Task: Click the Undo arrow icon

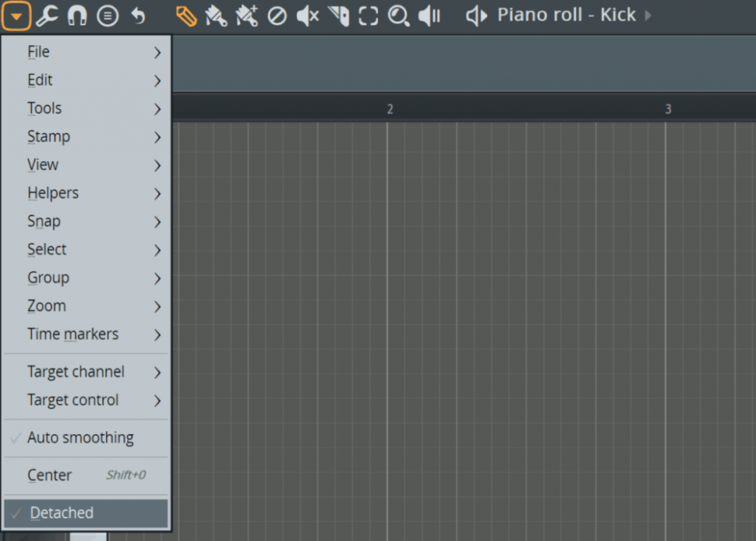Action: [138, 15]
